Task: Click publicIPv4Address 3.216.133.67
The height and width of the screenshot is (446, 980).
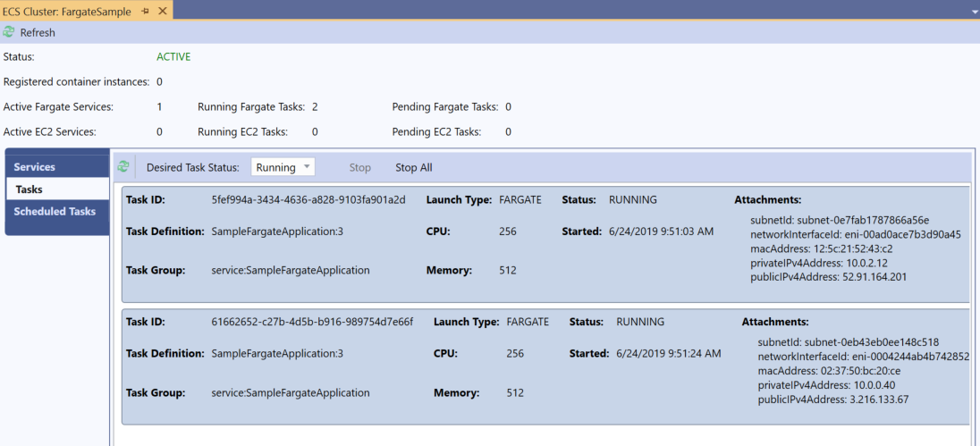Action: [833, 400]
